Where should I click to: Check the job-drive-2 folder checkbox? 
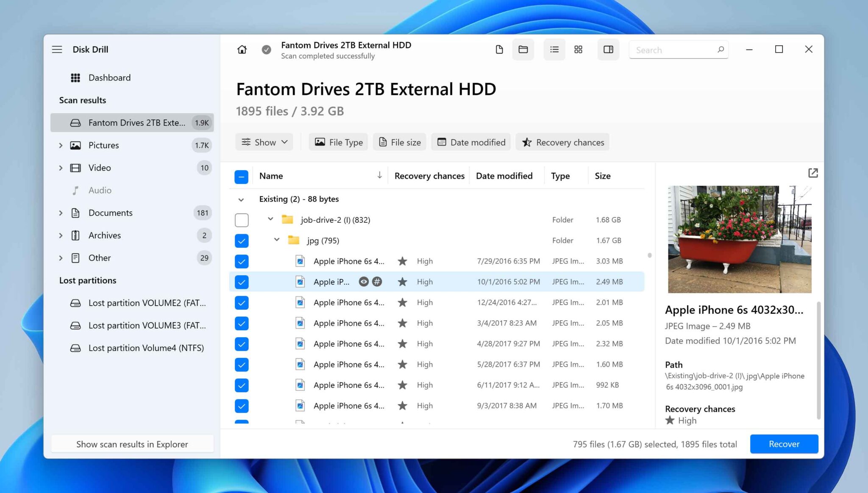pyautogui.click(x=242, y=220)
